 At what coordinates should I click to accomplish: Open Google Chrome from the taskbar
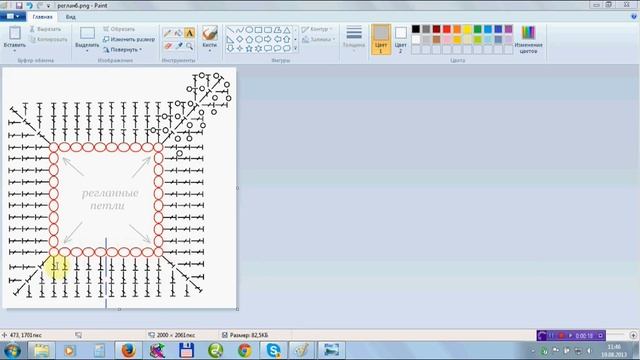tap(244, 351)
